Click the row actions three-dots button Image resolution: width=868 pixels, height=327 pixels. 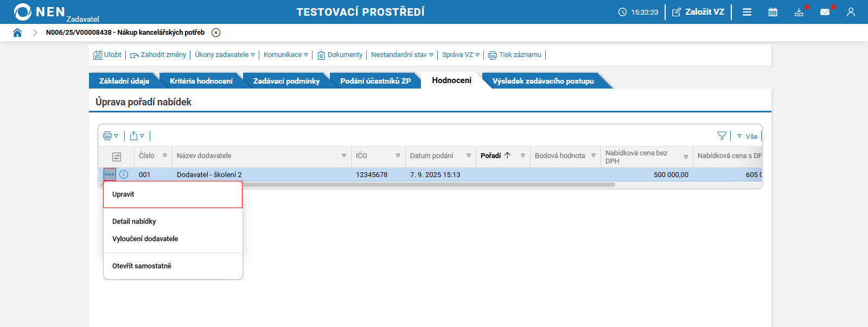pos(110,174)
